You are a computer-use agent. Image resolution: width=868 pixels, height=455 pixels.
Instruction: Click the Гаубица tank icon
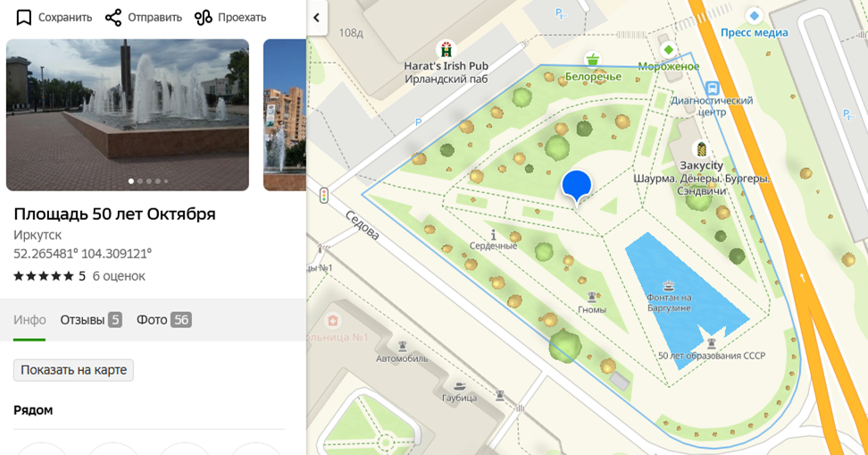(459, 386)
